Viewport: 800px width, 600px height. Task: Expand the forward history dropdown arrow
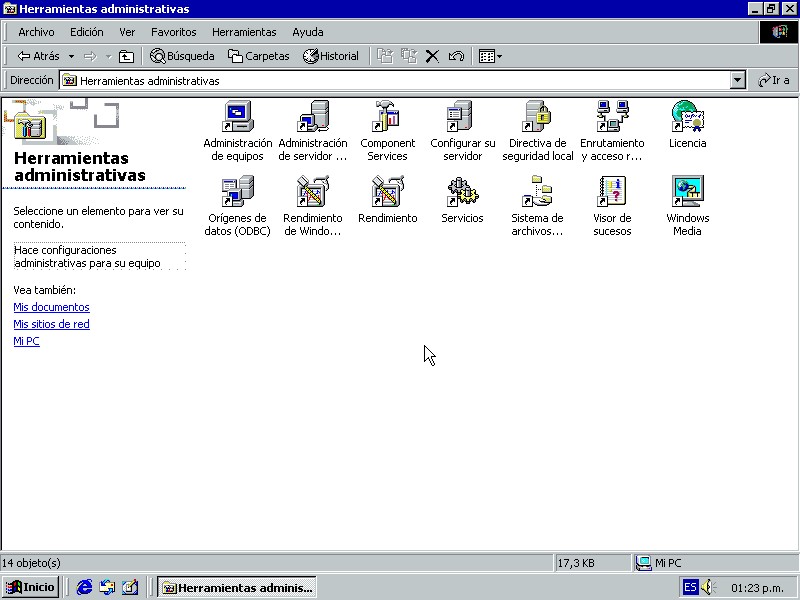point(108,56)
